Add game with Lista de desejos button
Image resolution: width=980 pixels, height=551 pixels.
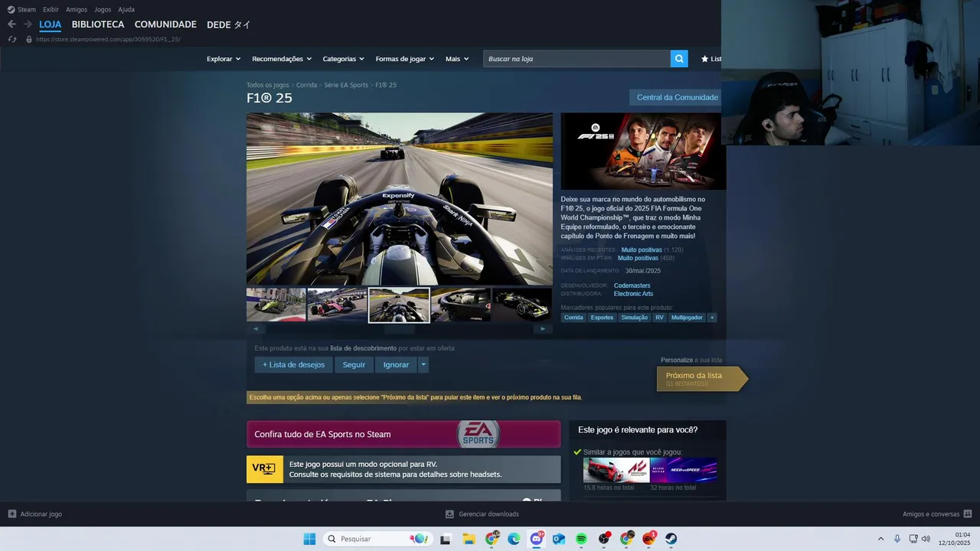[294, 365]
